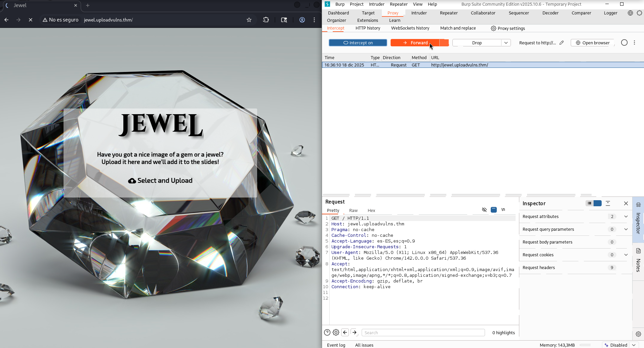Toggle hidden characters eye icon
Screen dimensions: 644x348
tap(484, 210)
